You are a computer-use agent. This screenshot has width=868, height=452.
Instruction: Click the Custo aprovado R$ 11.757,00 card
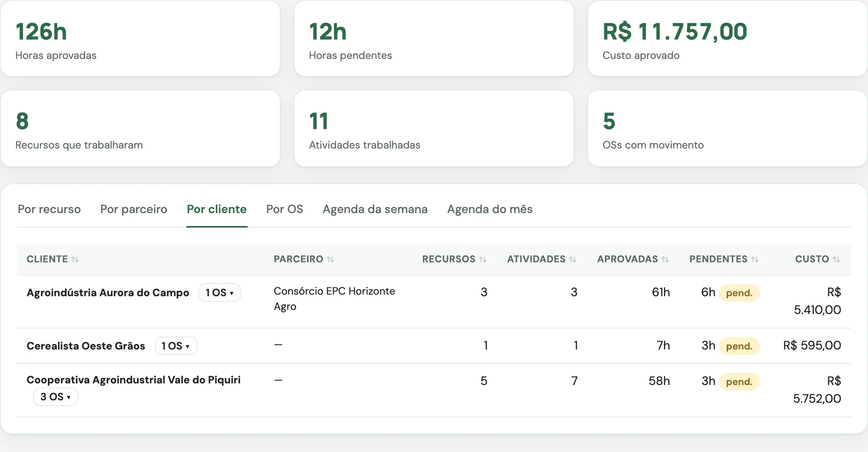[x=728, y=39]
